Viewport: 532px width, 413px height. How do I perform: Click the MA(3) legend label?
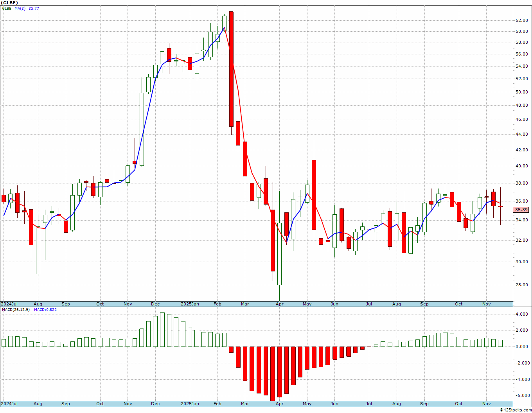coord(20,8)
